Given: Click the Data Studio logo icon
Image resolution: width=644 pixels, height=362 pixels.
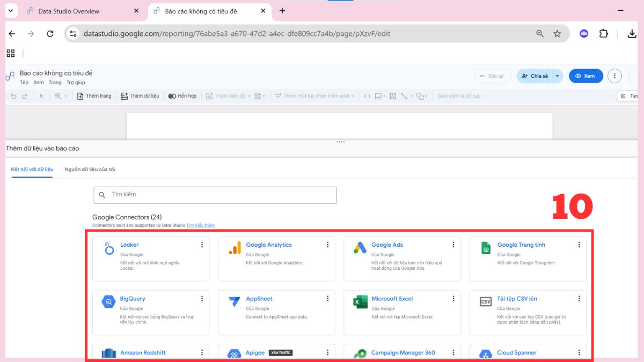Looking at the screenshot, I should tap(10, 77).
